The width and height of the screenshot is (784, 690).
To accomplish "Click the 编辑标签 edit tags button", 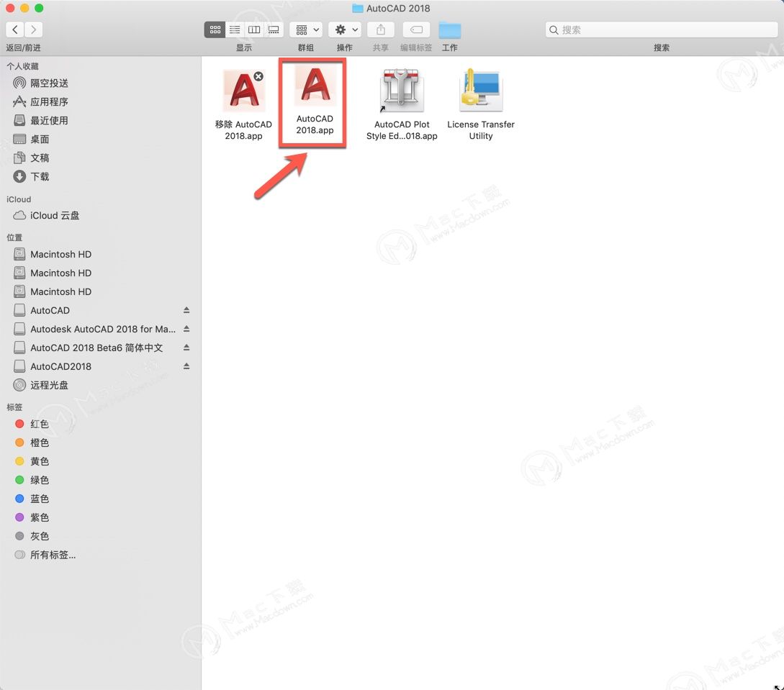I will 416,29.
